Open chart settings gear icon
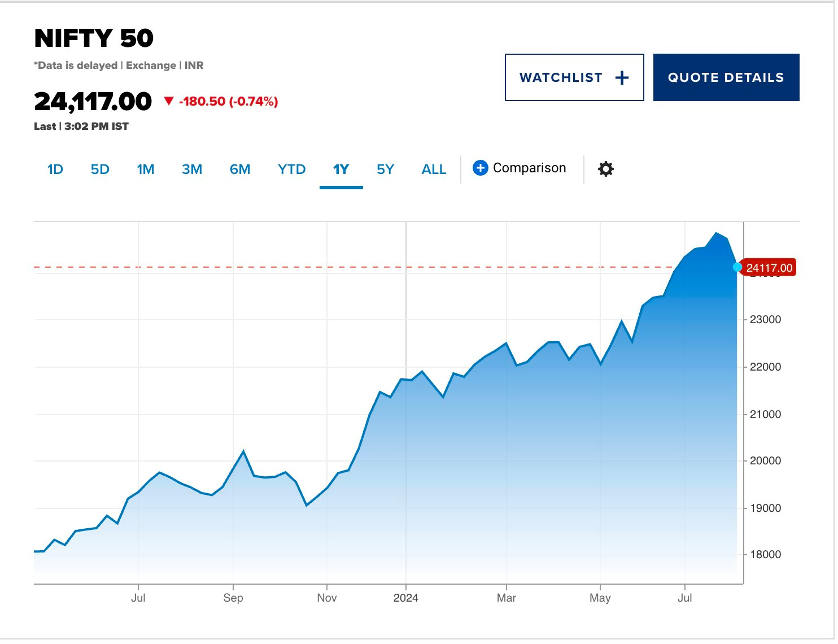 605,169
